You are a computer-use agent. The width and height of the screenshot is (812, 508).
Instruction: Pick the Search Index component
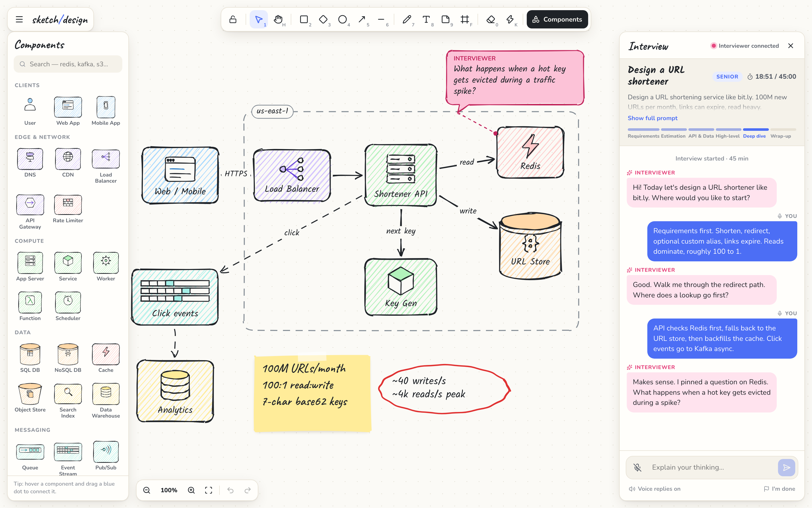pos(68,401)
